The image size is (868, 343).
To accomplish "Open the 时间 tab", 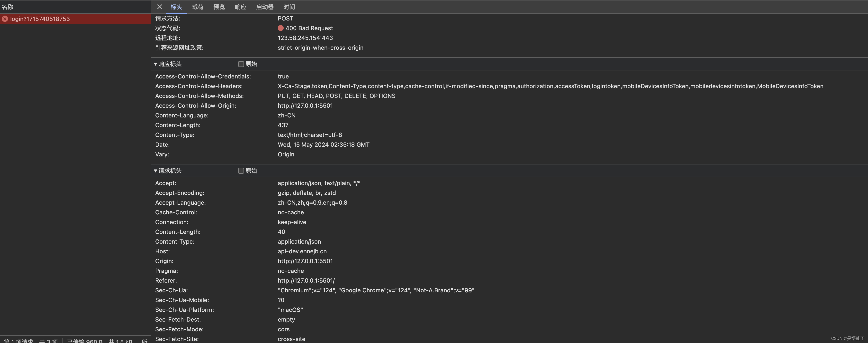I will pyautogui.click(x=289, y=7).
